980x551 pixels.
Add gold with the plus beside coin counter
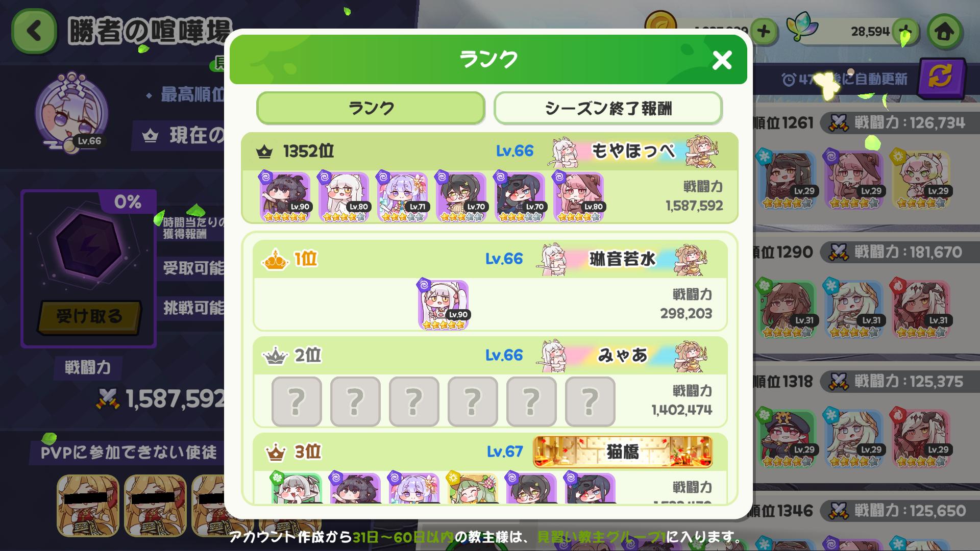pyautogui.click(x=763, y=32)
